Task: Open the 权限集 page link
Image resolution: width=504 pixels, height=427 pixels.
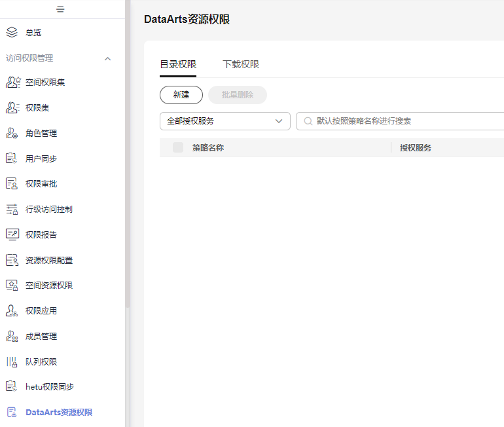Action: tap(37, 107)
